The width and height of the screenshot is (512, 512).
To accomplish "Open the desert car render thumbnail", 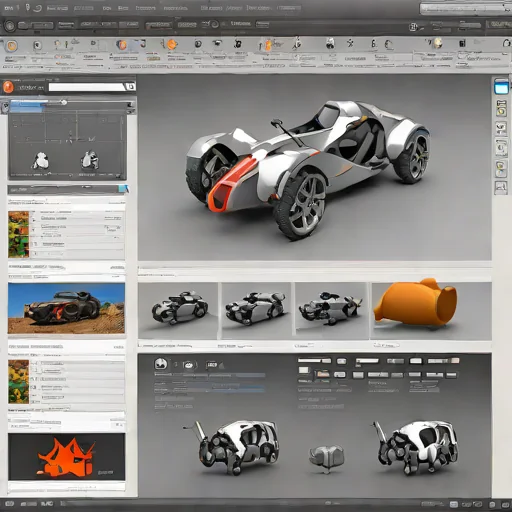I will (66, 308).
